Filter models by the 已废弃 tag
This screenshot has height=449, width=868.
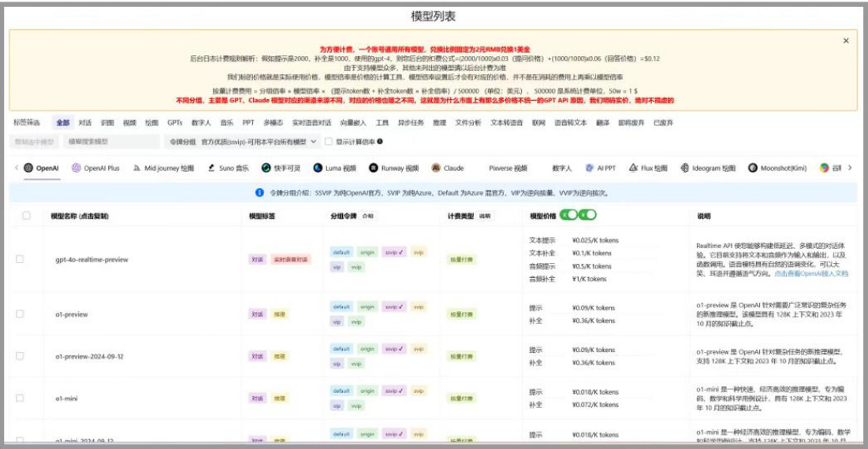[x=663, y=123]
